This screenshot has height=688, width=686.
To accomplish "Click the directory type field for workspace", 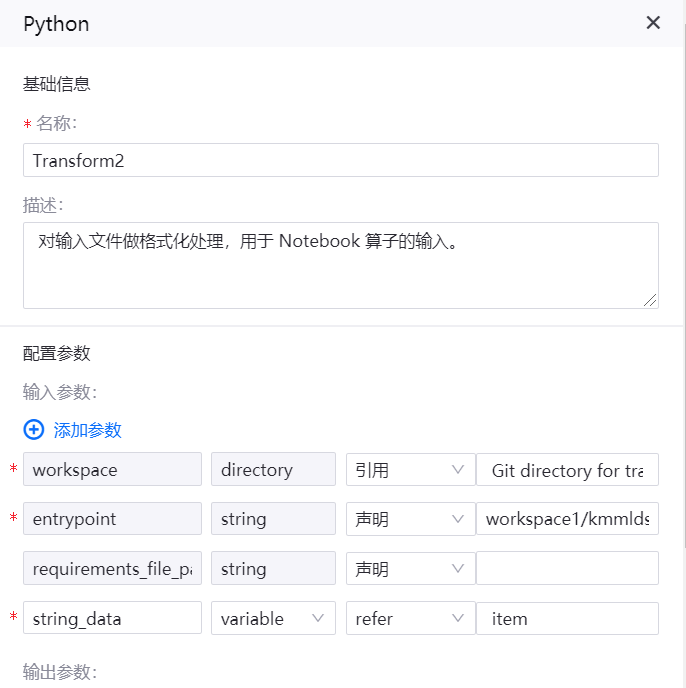I will [273, 470].
